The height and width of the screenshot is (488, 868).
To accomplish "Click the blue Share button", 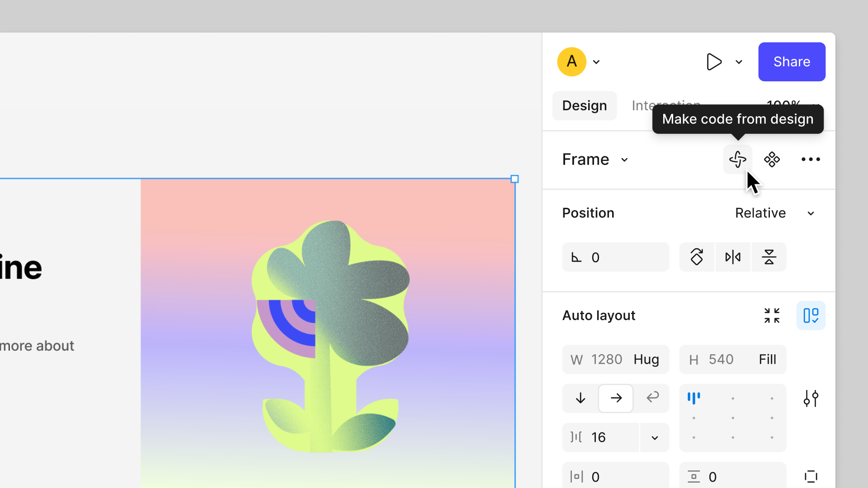I will coord(792,62).
